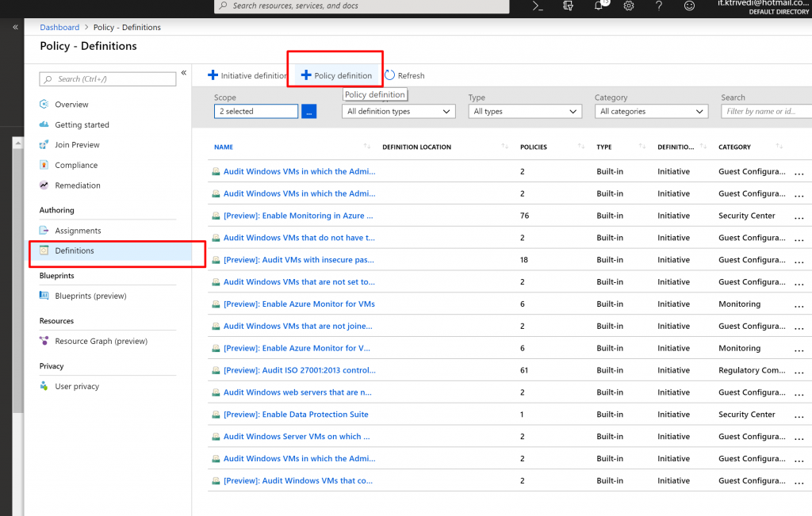
Task: Open Cloud Shell terminal icon
Action: [538, 6]
